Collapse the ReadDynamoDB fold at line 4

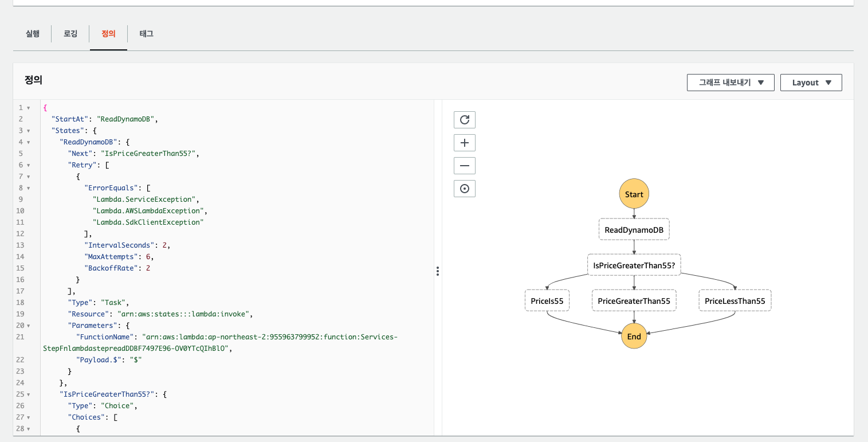click(x=29, y=142)
